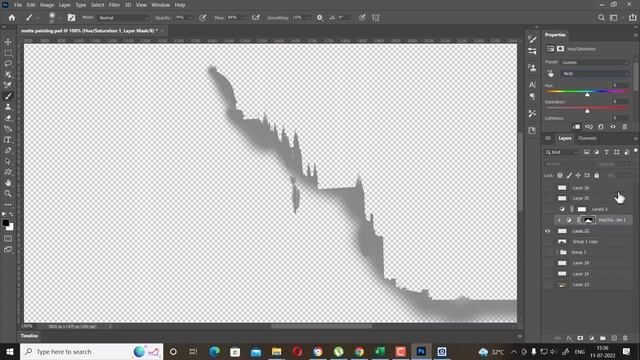Screen dimensions: 640x360
Task: Add layer style fx icon
Action: (569, 338)
